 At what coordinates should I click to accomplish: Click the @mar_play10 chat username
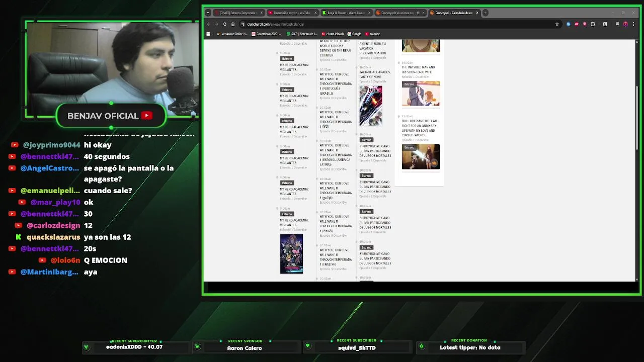pyautogui.click(x=55, y=202)
